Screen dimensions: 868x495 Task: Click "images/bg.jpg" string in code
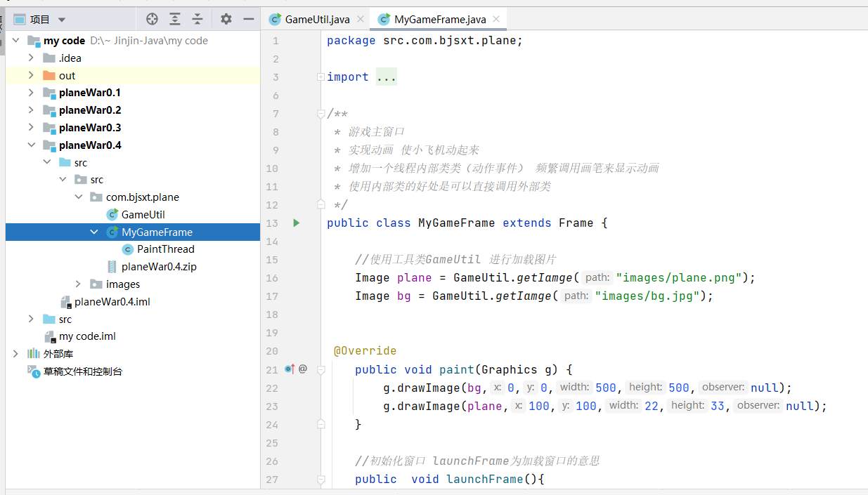tap(647, 296)
